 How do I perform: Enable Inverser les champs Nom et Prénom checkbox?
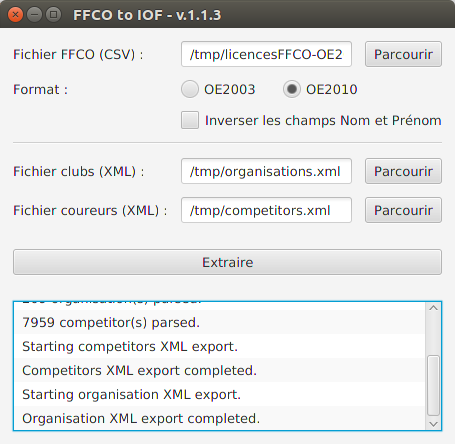pos(190,120)
